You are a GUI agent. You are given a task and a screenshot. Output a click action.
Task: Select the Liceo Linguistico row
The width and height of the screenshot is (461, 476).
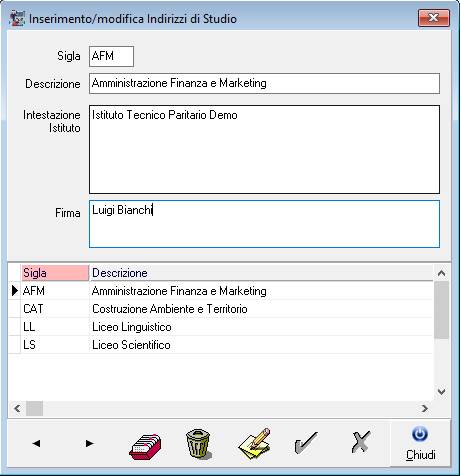221,327
